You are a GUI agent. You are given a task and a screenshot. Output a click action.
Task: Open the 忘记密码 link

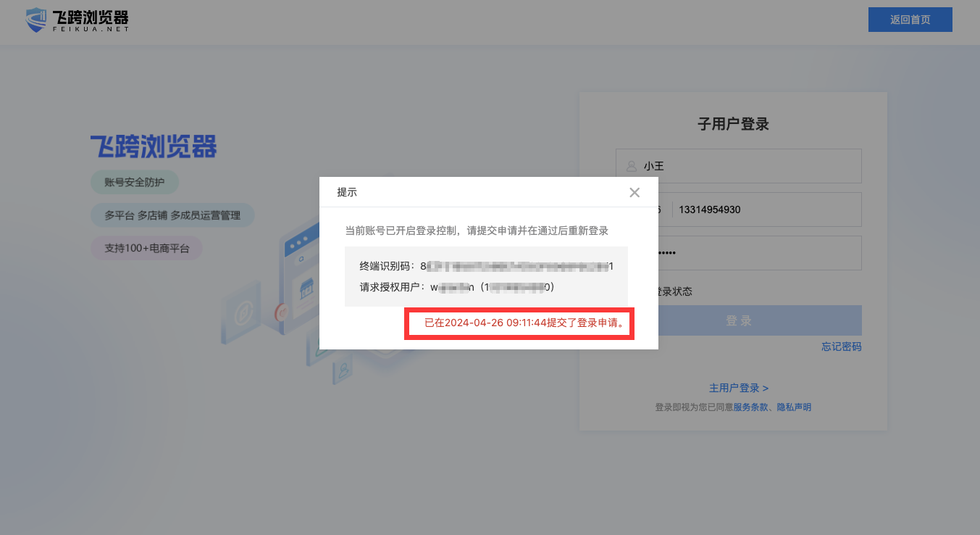tap(841, 347)
